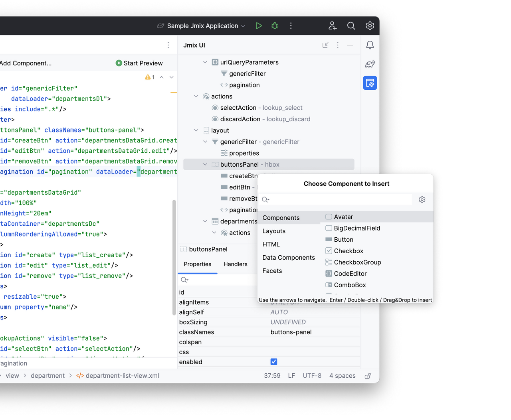Open Search Everywhere magnifier icon
This screenshot has width=511, height=420.
[x=351, y=26]
